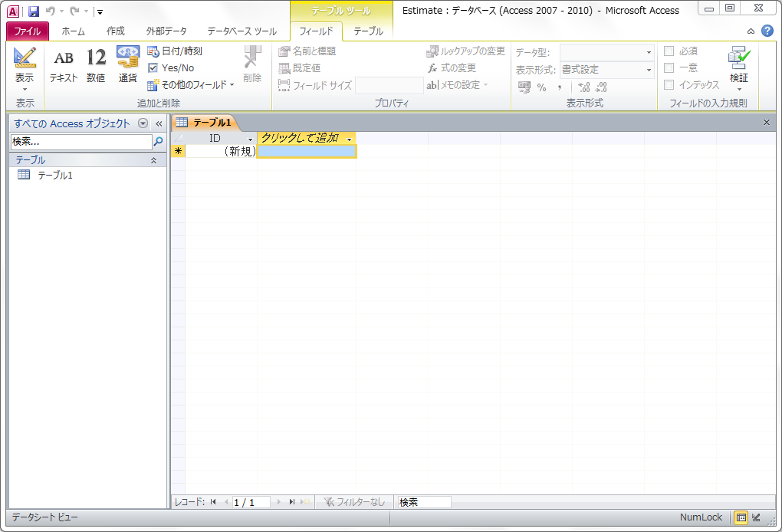Image resolution: width=782 pixels, height=532 pixels.
Task: Select the テーブル1 document tab
Action: [x=205, y=122]
